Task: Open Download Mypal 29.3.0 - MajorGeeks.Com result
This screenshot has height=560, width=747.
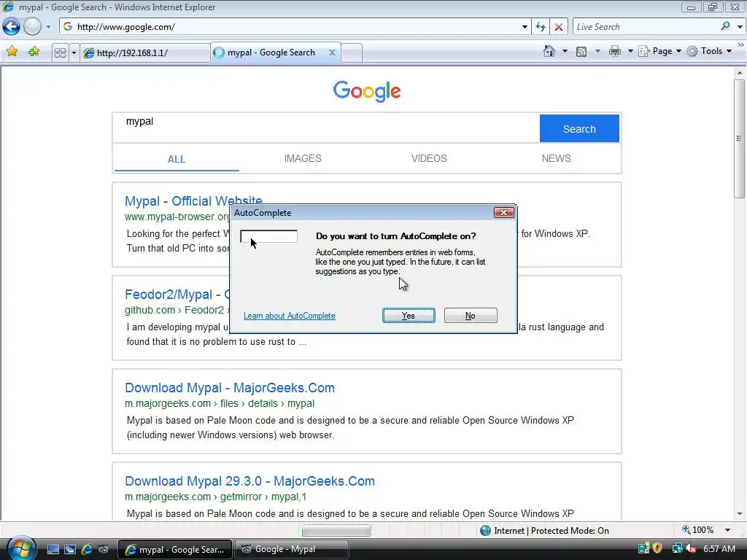Action: pyautogui.click(x=249, y=481)
